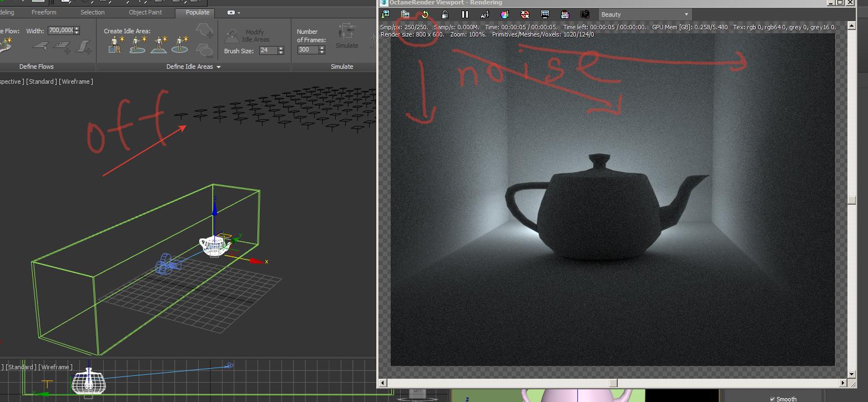The height and width of the screenshot is (402, 868).
Task: Click the Render size 800 x 600 text
Action: [x=412, y=34]
